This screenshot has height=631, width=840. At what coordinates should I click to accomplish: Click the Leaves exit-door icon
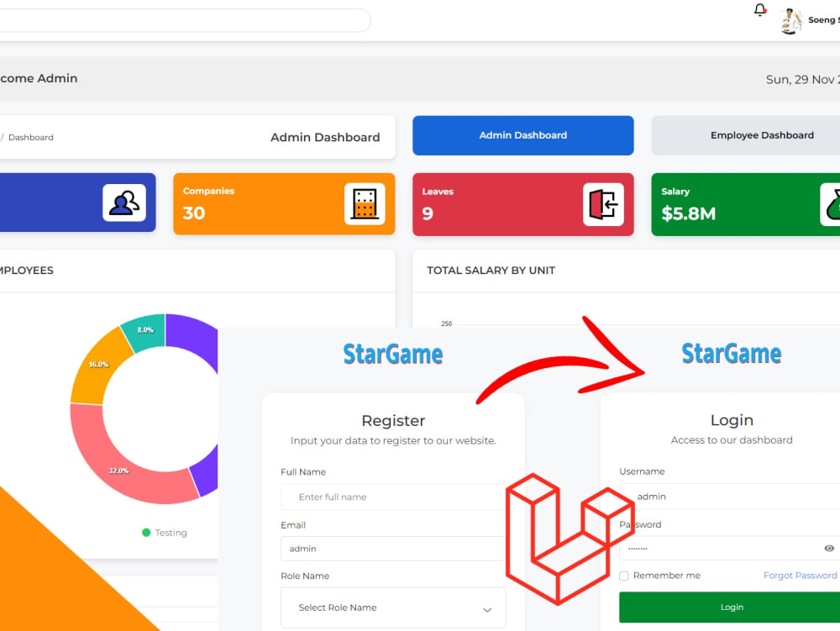pyautogui.click(x=603, y=204)
